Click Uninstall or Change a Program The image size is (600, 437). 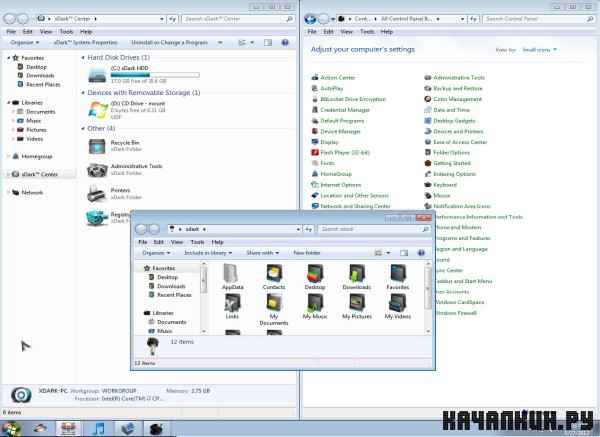(x=170, y=42)
